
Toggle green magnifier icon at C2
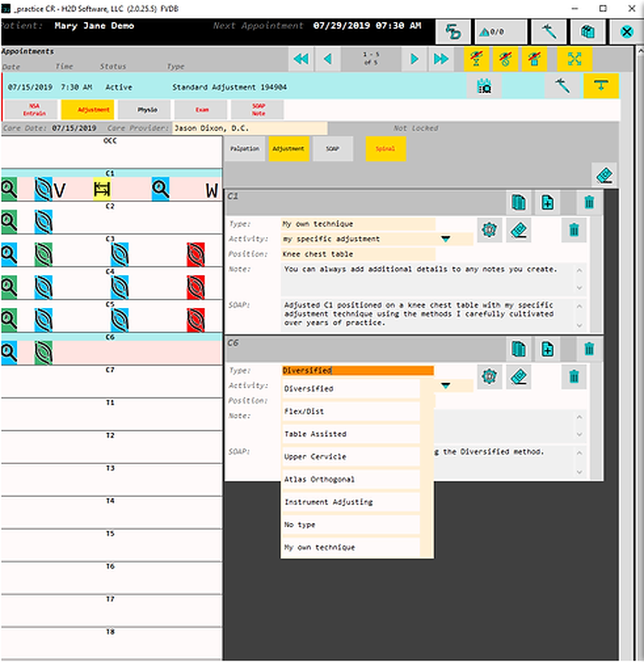point(9,222)
